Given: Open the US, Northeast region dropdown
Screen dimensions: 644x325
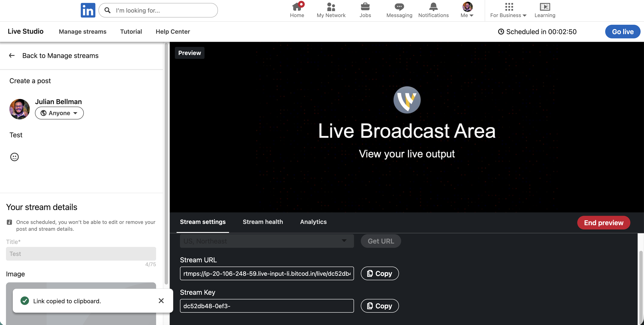Looking at the screenshot, I should click(267, 241).
